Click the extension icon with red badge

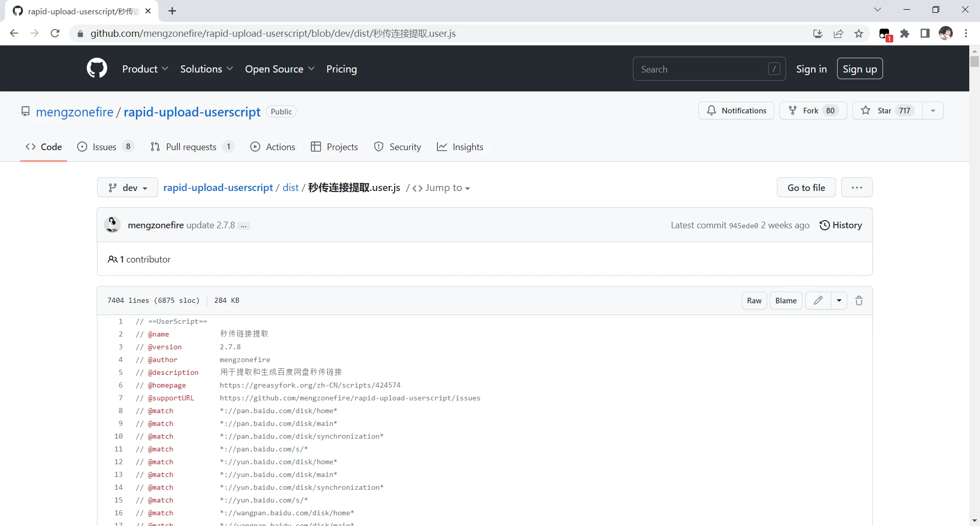pos(885,34)
